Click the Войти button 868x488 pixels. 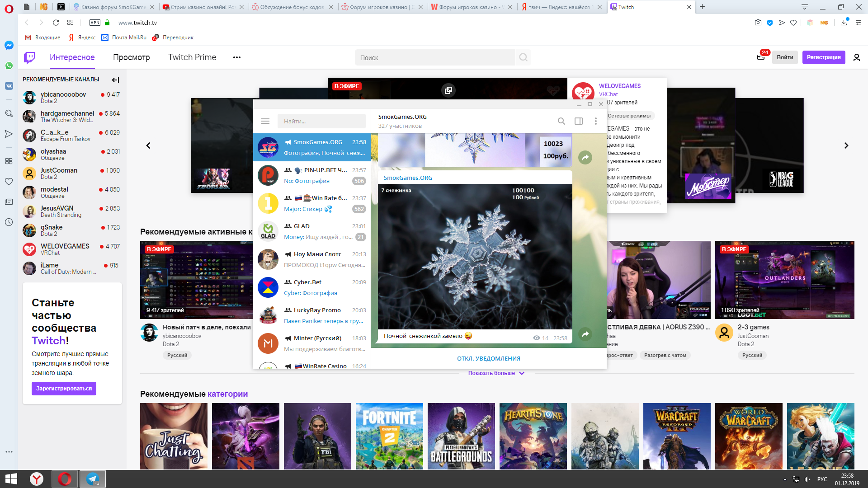click(785, 57)
